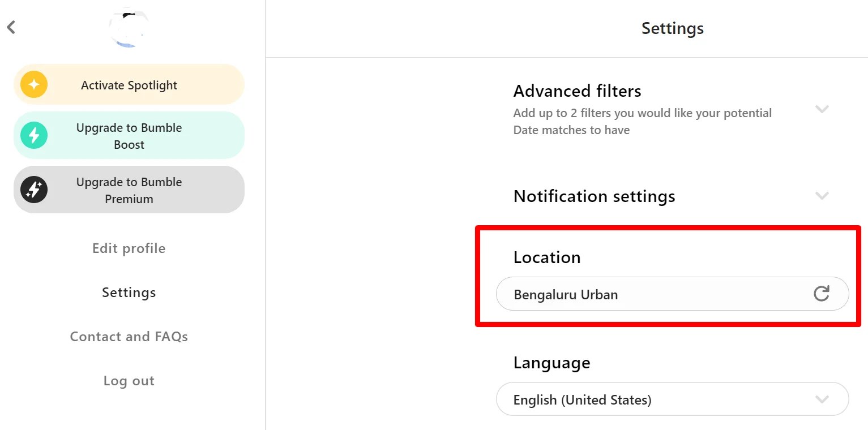This screenshot has width=868, height=430.
Task: Switch to Edit profile
Action: tap(129, 248)
